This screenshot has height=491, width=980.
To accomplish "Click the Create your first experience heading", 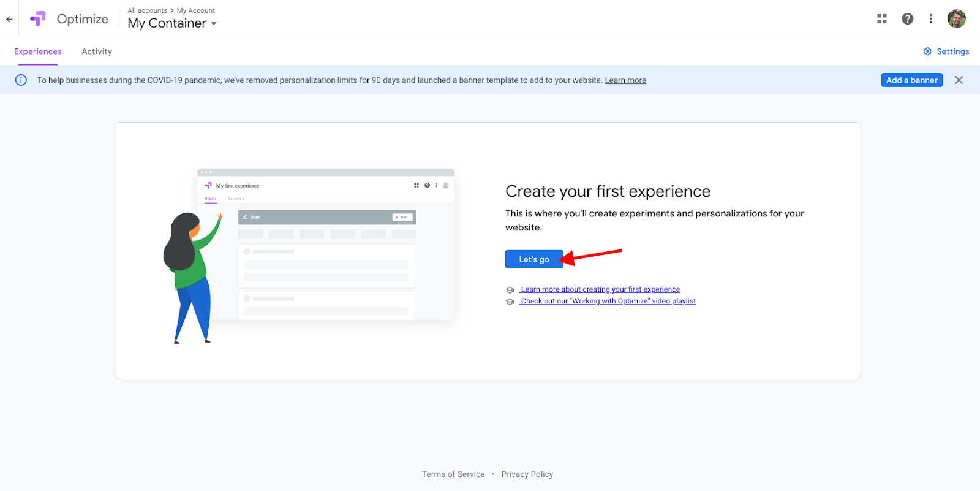I will pos(608,191).
